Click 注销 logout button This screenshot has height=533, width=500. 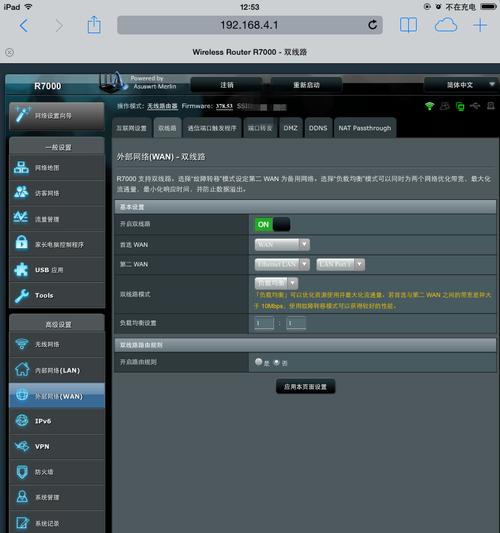[227, 85]
